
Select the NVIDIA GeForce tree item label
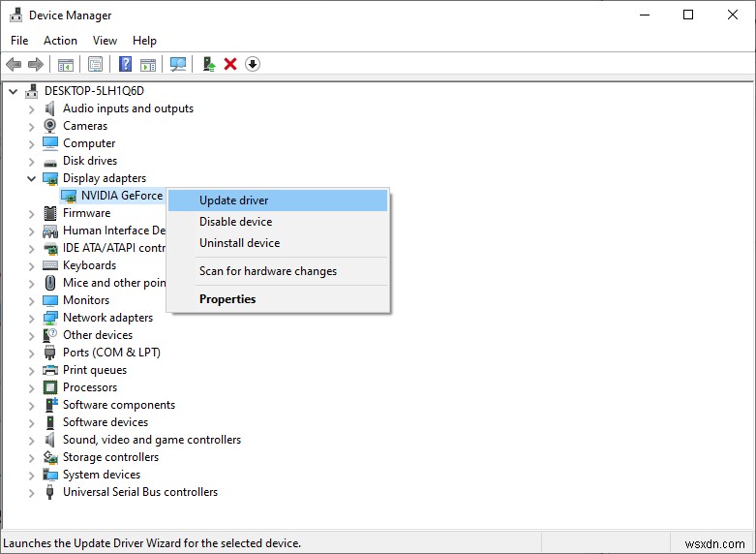tap(122, 196)
